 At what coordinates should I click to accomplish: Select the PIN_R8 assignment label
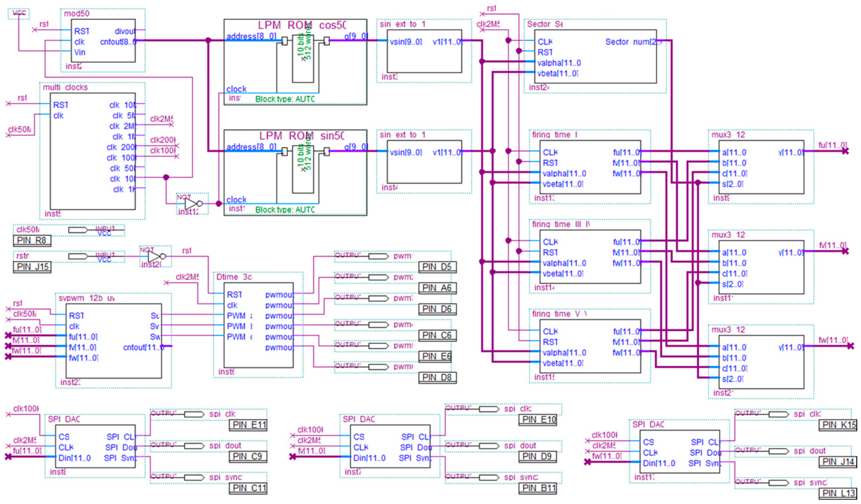tap(32, 241)
